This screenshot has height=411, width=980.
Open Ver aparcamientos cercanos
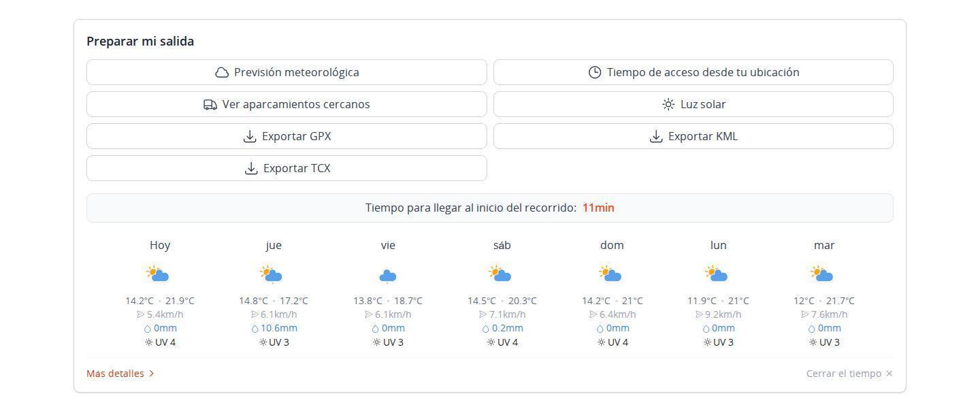(287, 104)
